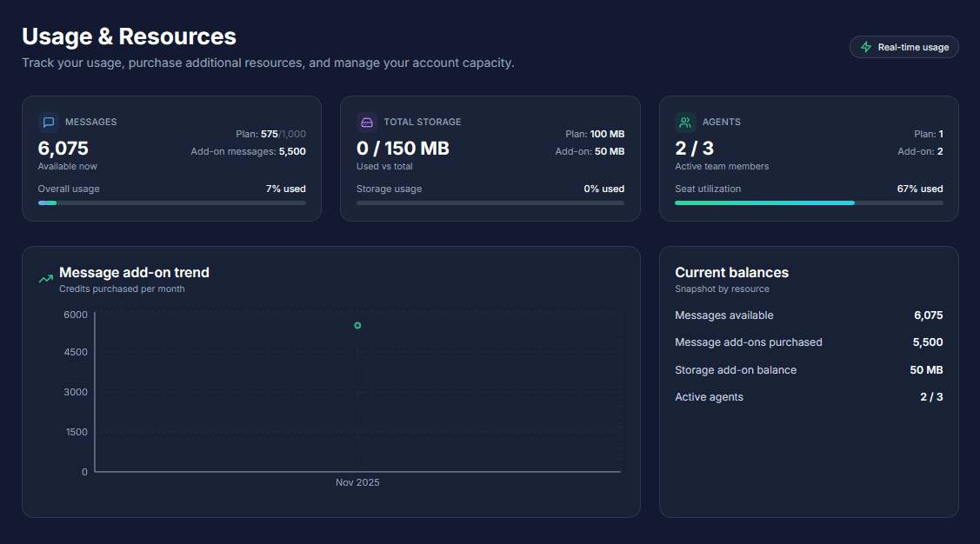Click the Nov 2025 axis label

coord(357,482)
